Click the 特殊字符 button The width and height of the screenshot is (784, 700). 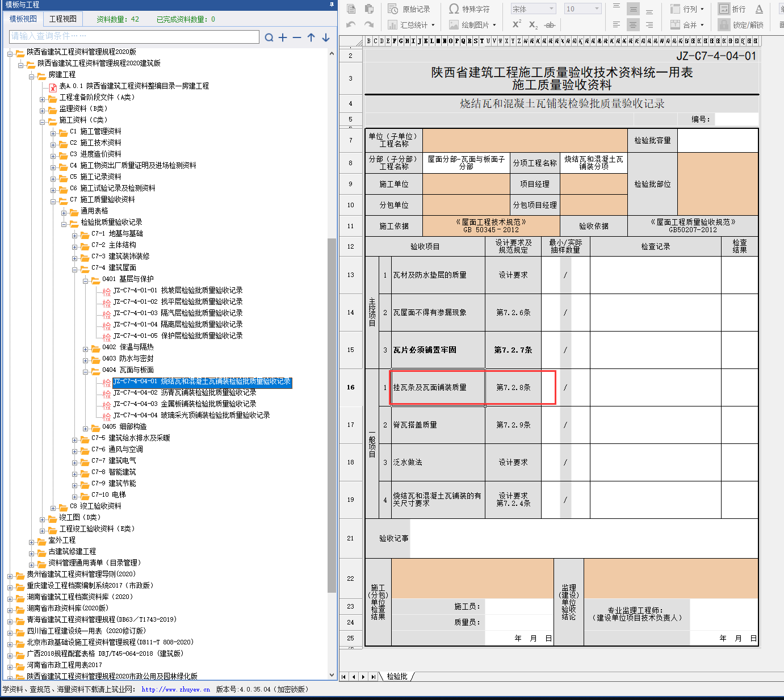[469, 9]
